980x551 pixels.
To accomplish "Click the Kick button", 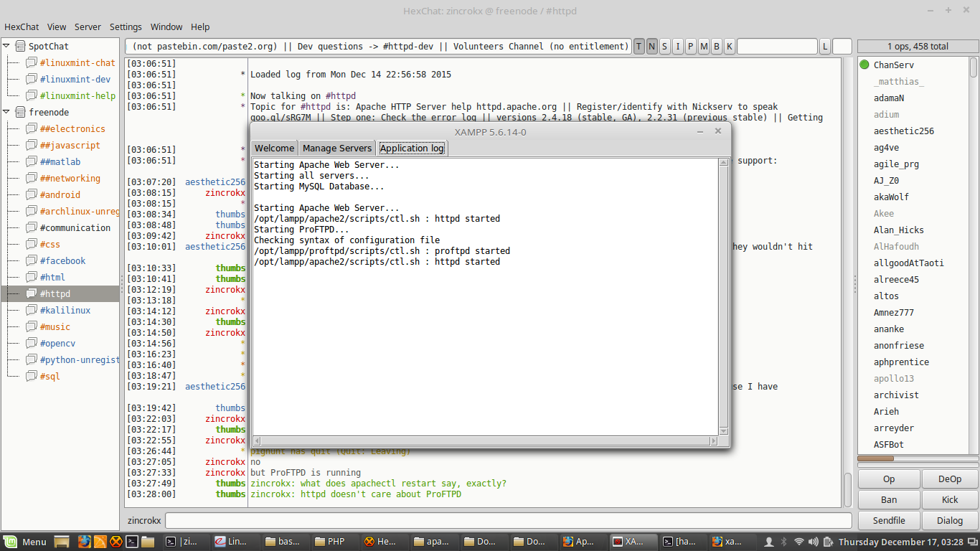I will coord(950,499).
